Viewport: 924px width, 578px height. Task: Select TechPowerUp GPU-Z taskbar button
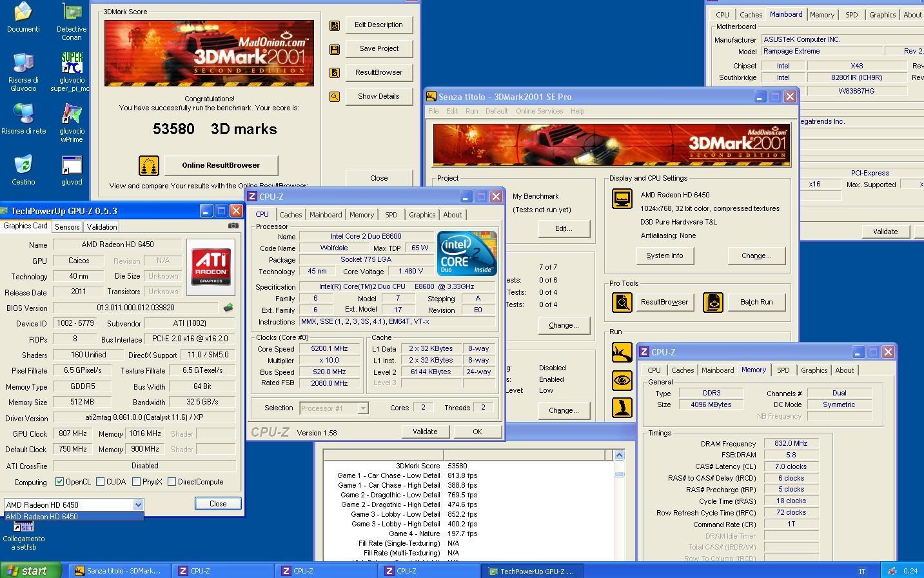point(533,571)
